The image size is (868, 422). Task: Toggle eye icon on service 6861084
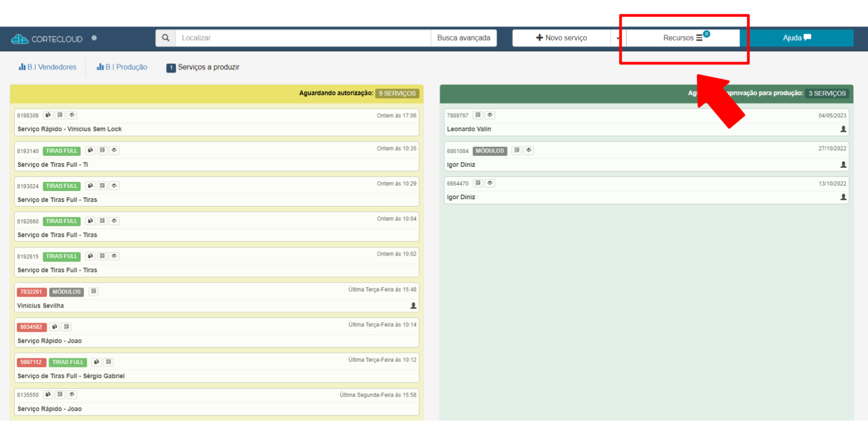(x=529, y=150)
